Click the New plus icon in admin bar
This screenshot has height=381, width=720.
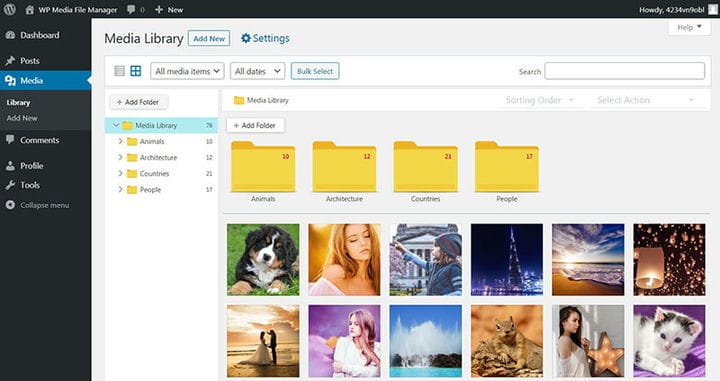(x=159, y=9)
